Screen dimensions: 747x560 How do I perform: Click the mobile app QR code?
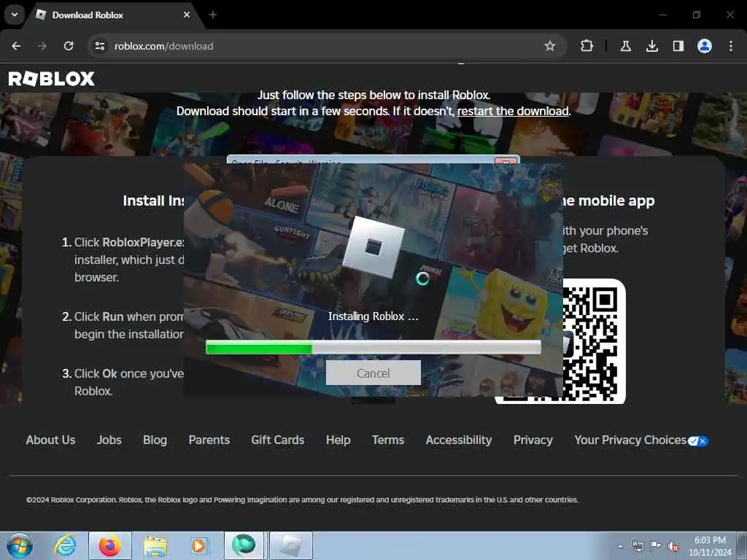click(x=594, y=341)
